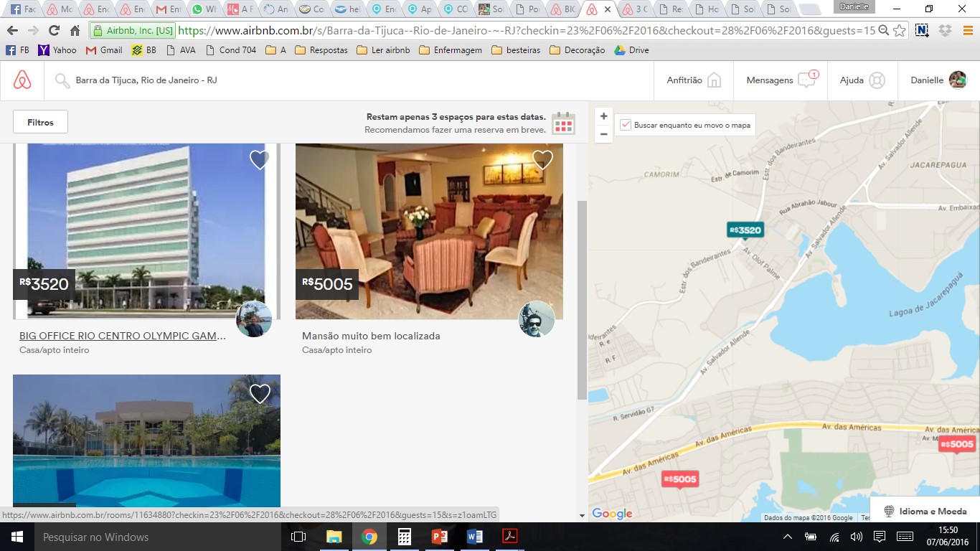Open the Filtros button
The width and height of the screenshot is (980, 551).
coord(40,122)
